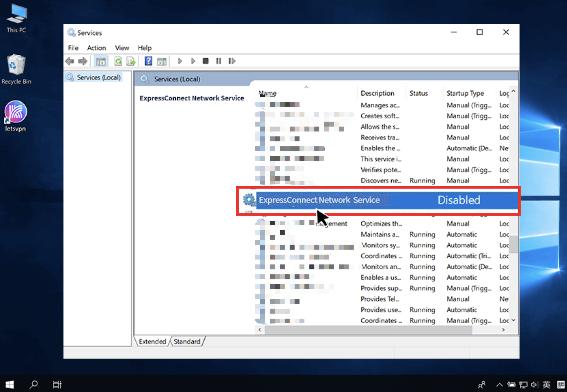Select the service described as "Manages ac..."
This screenshot has height=392, width=567.
[x=382, y=105]
